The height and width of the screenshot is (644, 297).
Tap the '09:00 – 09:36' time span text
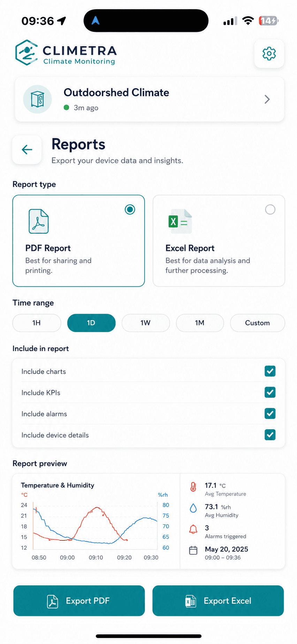point(223,557)
